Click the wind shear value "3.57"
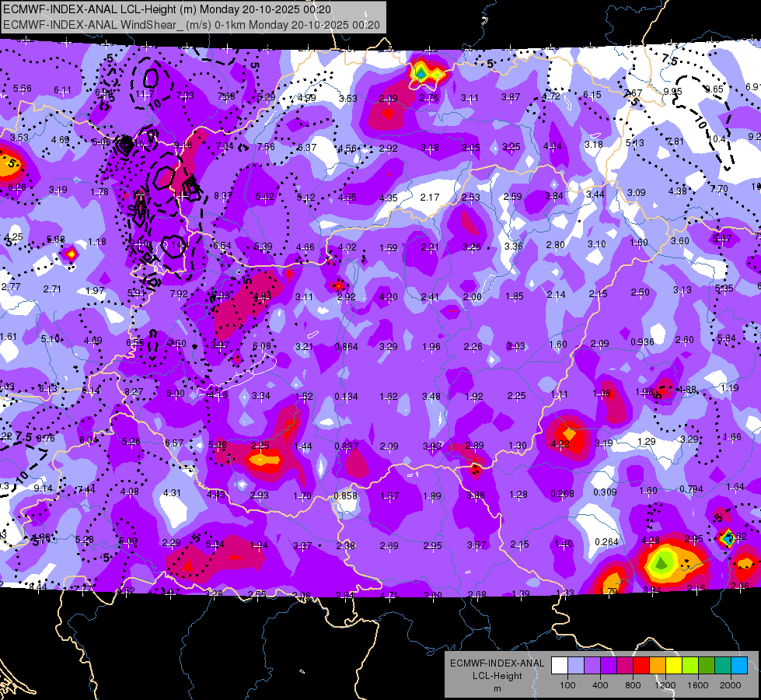This screenshot has height=700, width=761. tap(476, 545)
